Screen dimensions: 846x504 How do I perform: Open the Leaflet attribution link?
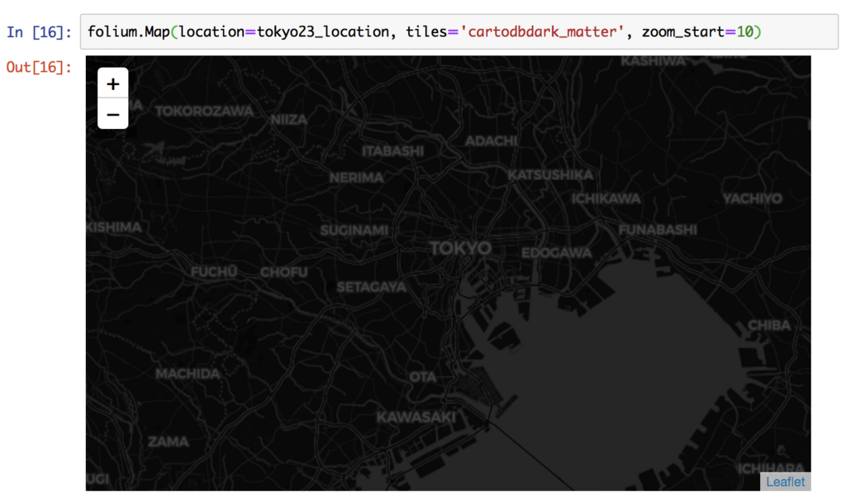pos(785,482)
